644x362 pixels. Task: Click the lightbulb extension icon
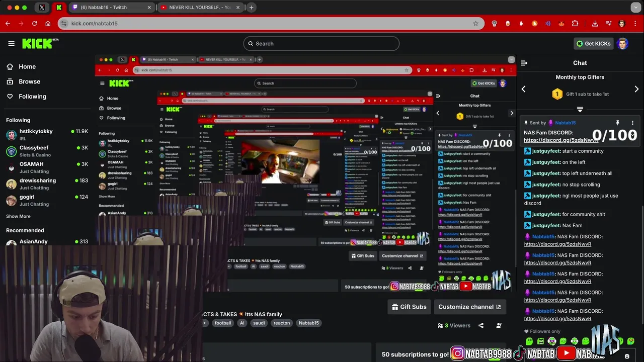point(494,24)
